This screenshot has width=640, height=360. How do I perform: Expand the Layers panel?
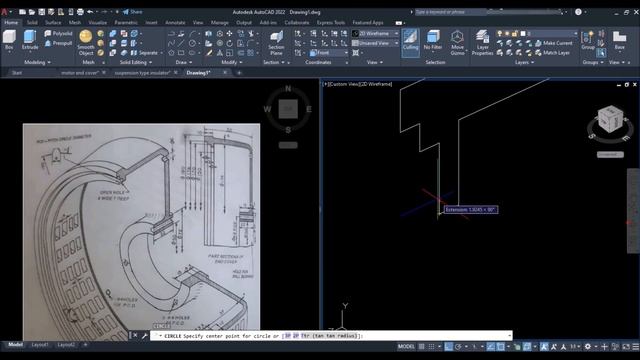[x=524, y=62]
